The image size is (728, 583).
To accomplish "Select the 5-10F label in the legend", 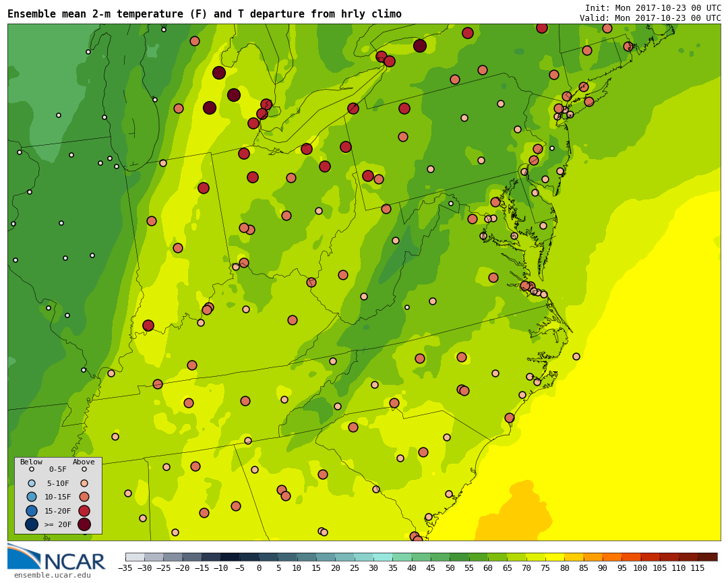I will [x=57, y=484].
